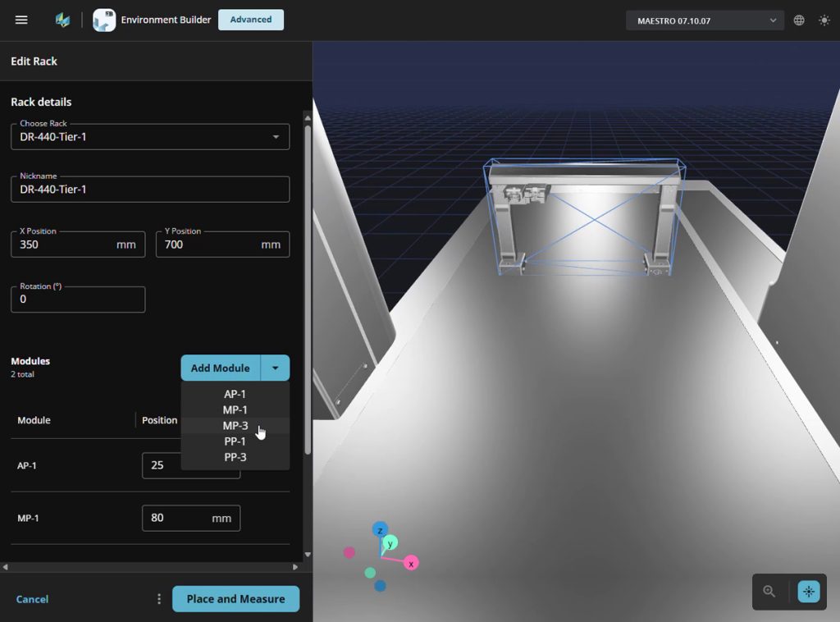
Task: Choose PP-1 in the Add Module menu
Action: point(235,441)
